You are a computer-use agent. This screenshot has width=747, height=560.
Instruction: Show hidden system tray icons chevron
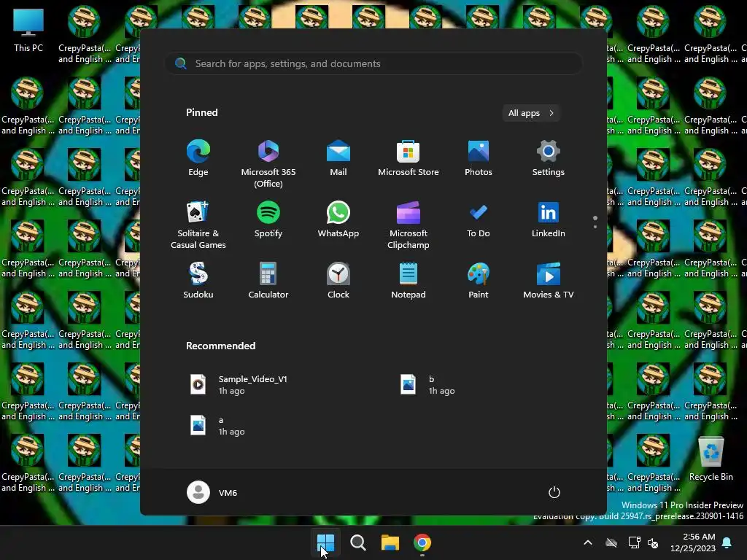coord(588,542)
